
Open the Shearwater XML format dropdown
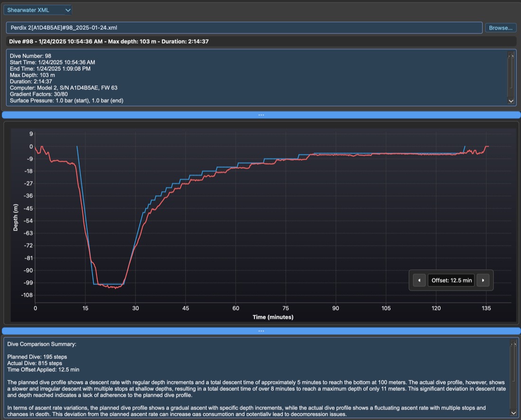[x=37, y=10]
